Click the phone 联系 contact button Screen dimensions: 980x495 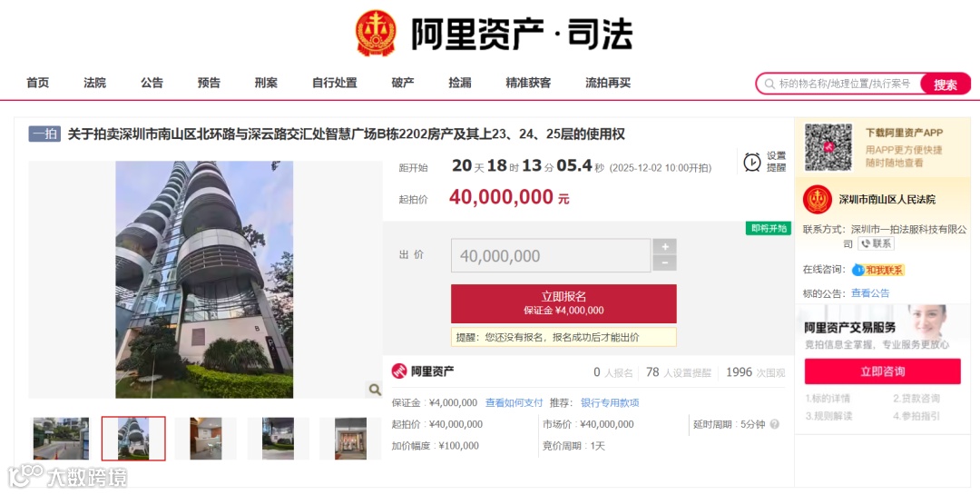tap(876, 244)
